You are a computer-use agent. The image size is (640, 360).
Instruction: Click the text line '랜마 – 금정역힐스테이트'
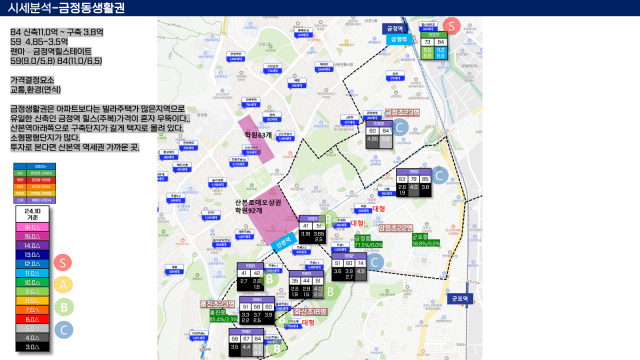tap(51, 51)
